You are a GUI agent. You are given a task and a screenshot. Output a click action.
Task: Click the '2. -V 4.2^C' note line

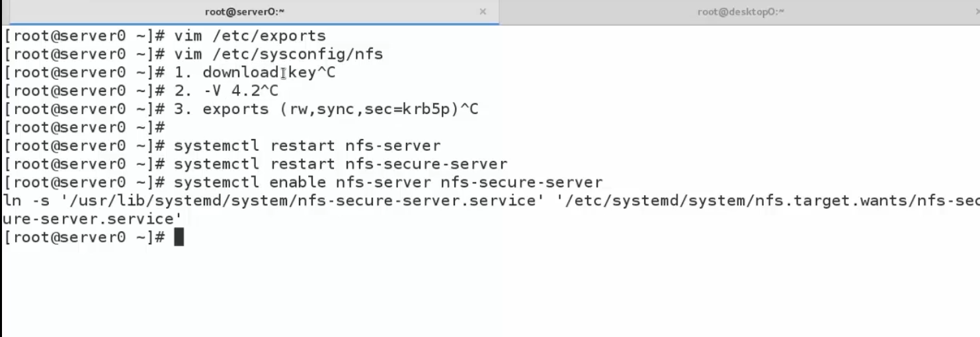tap(226, 91)
